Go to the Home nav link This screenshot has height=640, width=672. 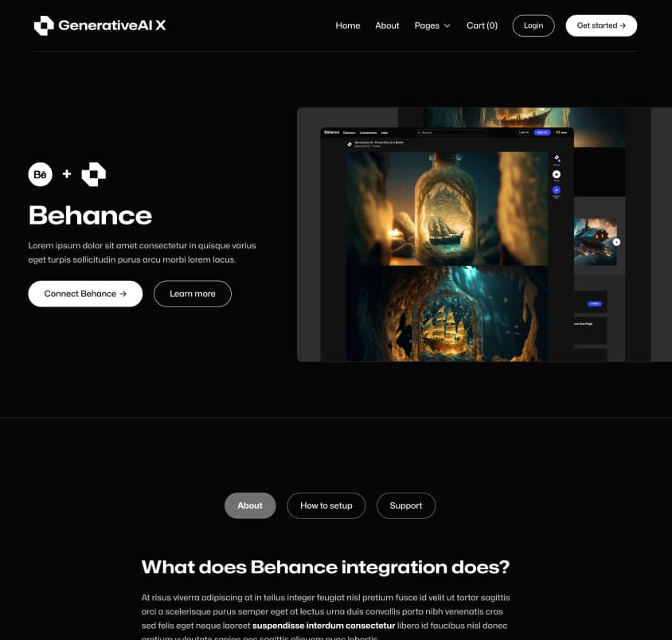[348, 25]
